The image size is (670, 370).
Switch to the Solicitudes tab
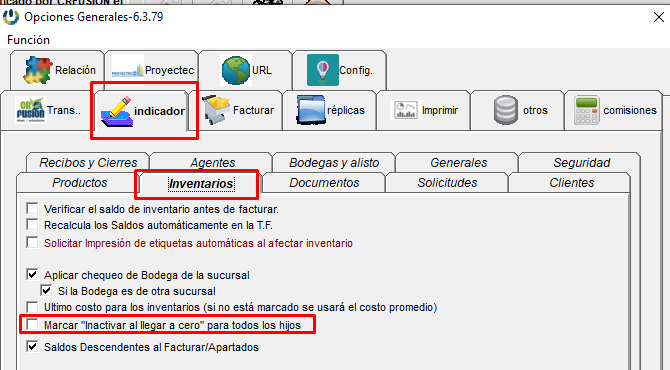pos(447,183)
